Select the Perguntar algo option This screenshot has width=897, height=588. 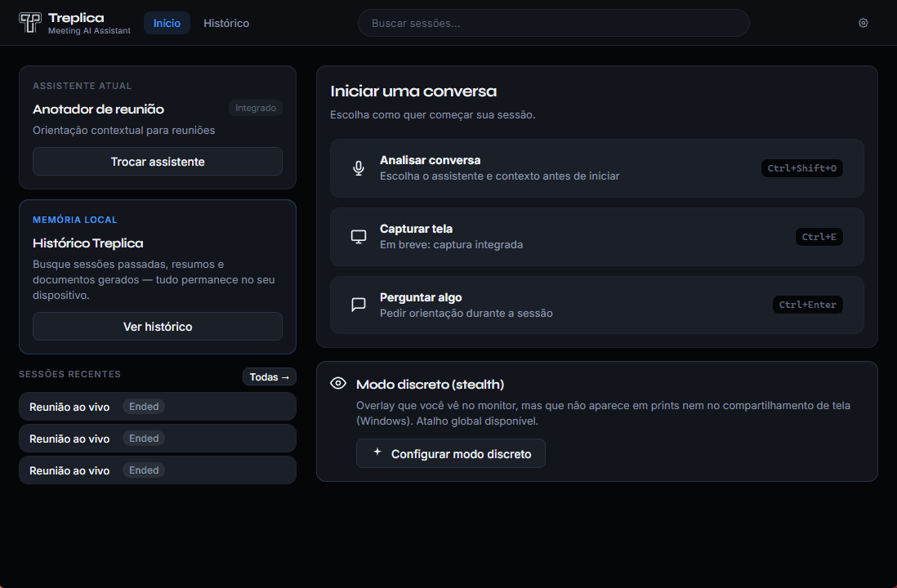pos(596,305)
